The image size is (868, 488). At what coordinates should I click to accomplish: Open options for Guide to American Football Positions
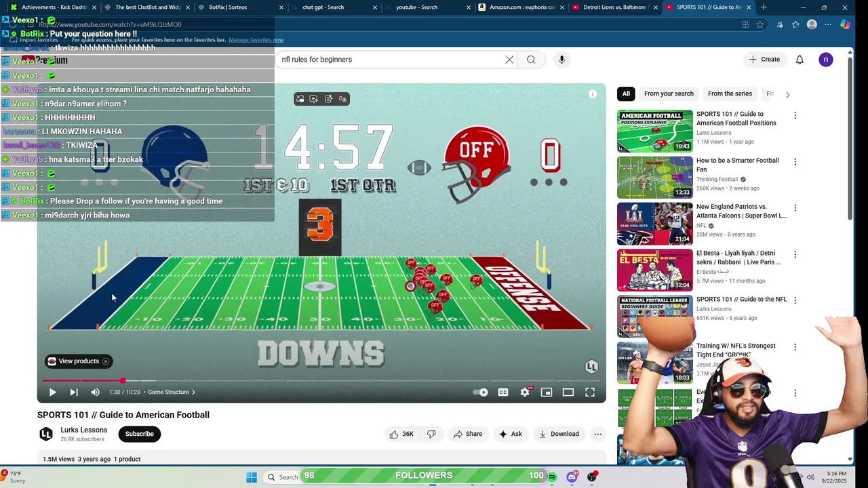click(x=795, y=116)
